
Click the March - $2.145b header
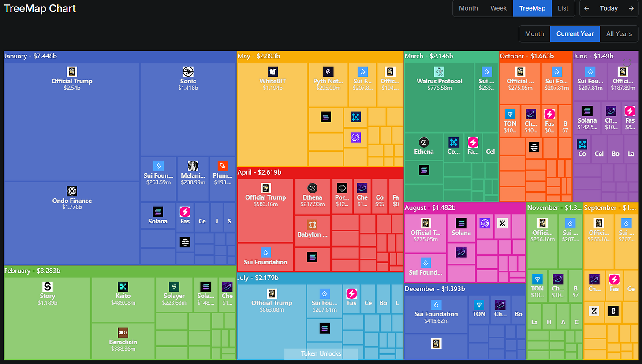click(429, 56)
